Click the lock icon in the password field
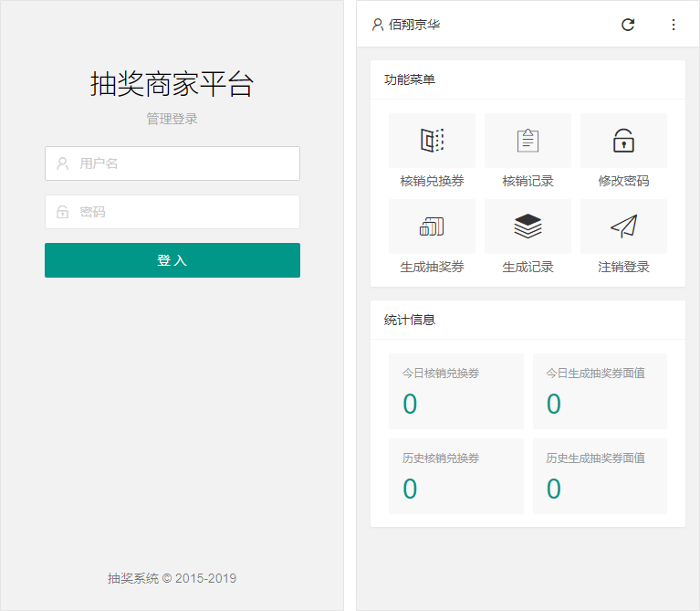Viewport: 700px width, 611px height. click(x=62, y=212)
